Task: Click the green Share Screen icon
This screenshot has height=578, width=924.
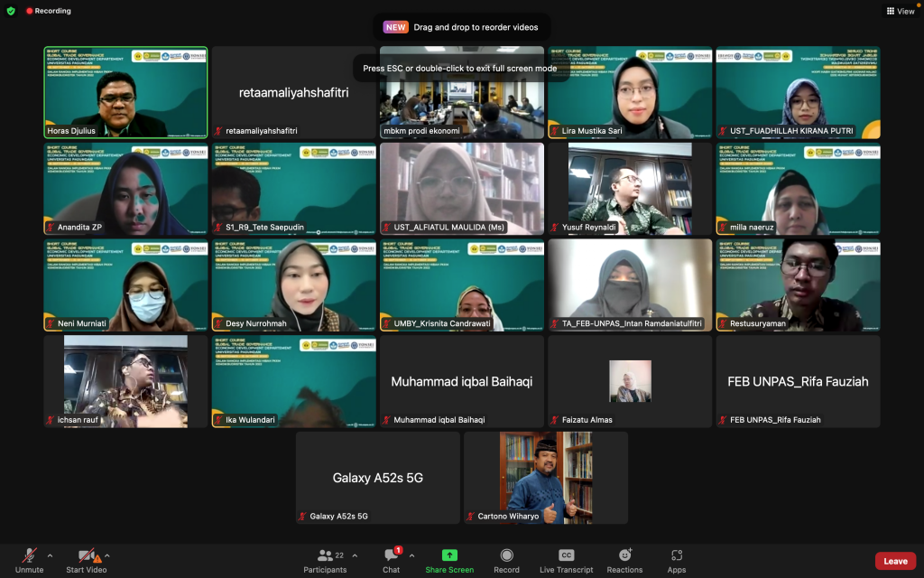Action: (448, 555)
